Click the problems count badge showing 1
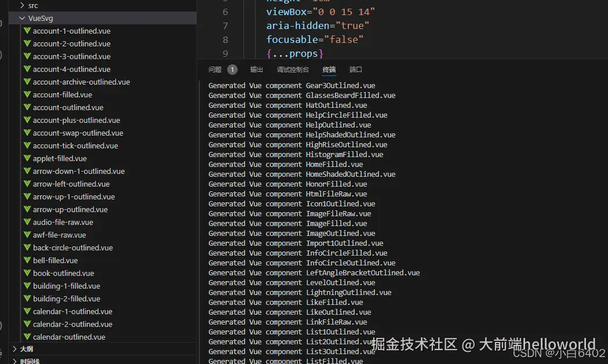Viewport: 608px width, 364px height. [x=232, y=68]
